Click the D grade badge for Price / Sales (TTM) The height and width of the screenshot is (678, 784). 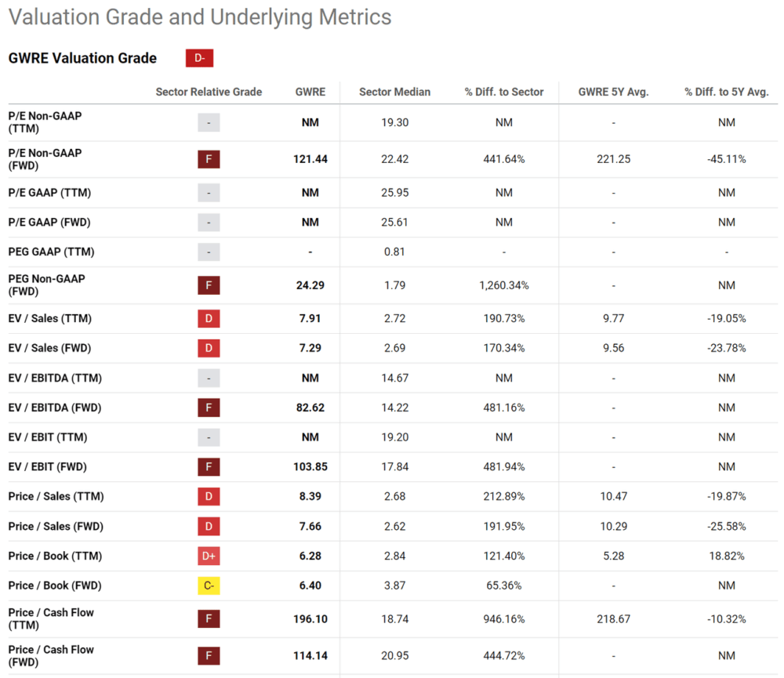coord(209,496)
